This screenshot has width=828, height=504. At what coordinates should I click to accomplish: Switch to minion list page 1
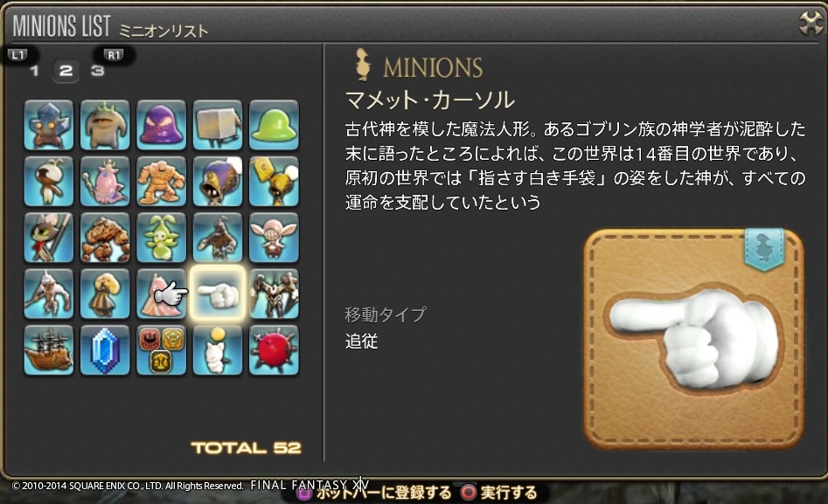pyautogui.click(x=35, y=71)
